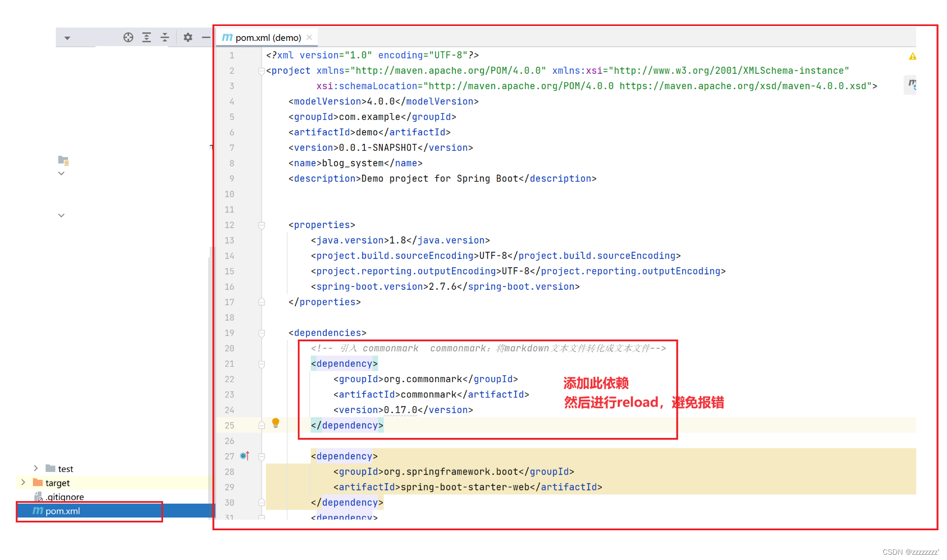
Task: Close the pom.xml (demo) tab
Action: click(x=309, y=37)
